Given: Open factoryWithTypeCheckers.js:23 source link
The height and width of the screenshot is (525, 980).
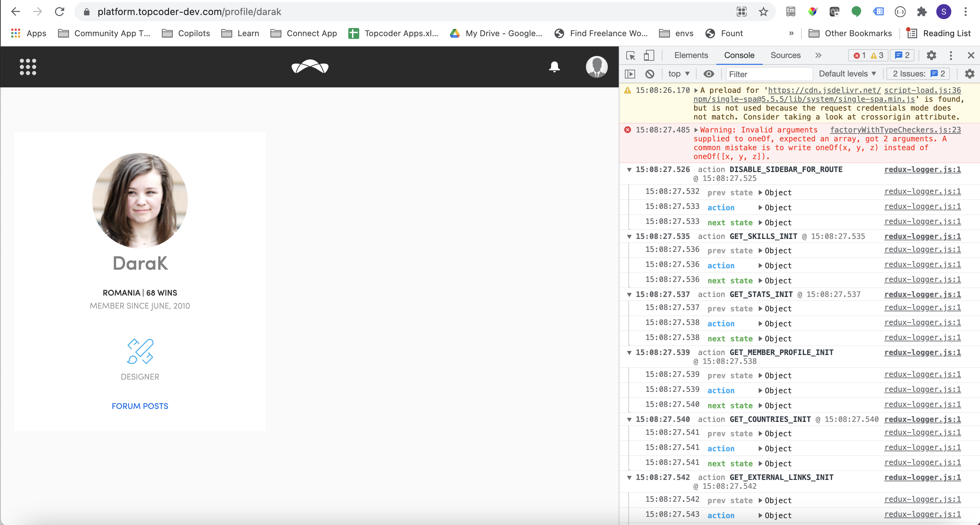Looking at the screenshot, I should 895,130.
